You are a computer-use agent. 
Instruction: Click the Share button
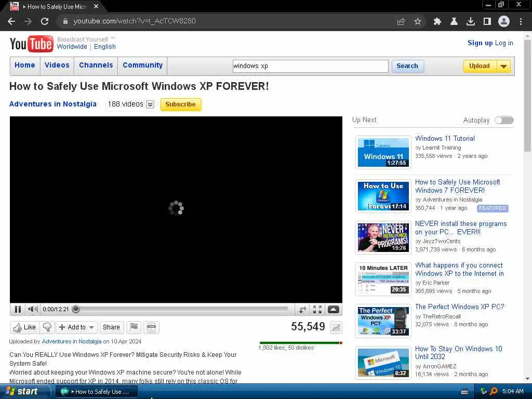coord(111,327)
